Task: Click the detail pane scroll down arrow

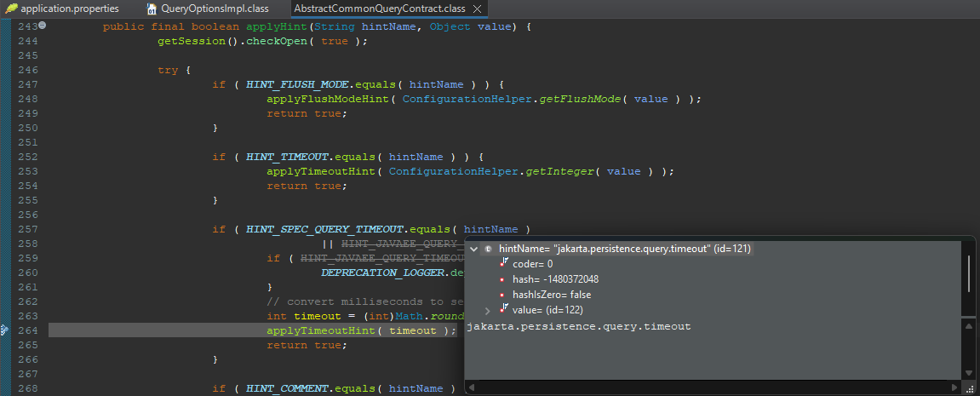Action: pos(968,374)
